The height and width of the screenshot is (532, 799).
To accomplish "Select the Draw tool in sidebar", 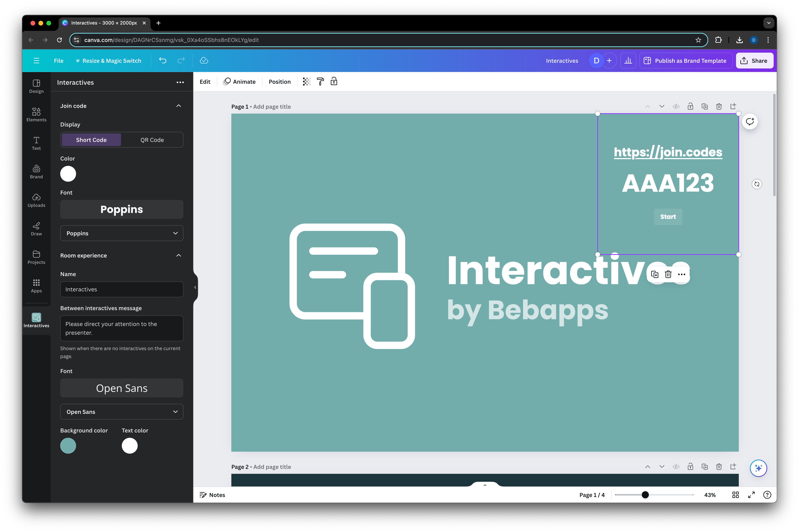I will 36,229.
